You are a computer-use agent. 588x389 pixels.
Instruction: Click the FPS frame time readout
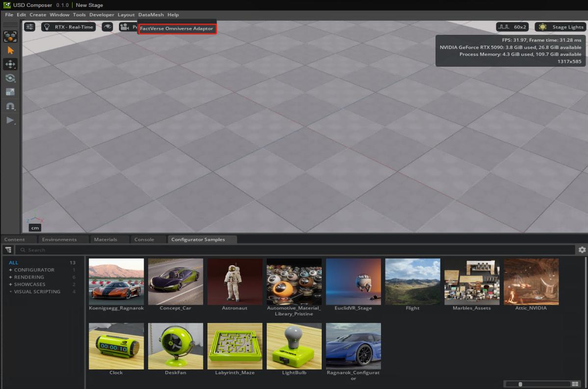(541, 40)
